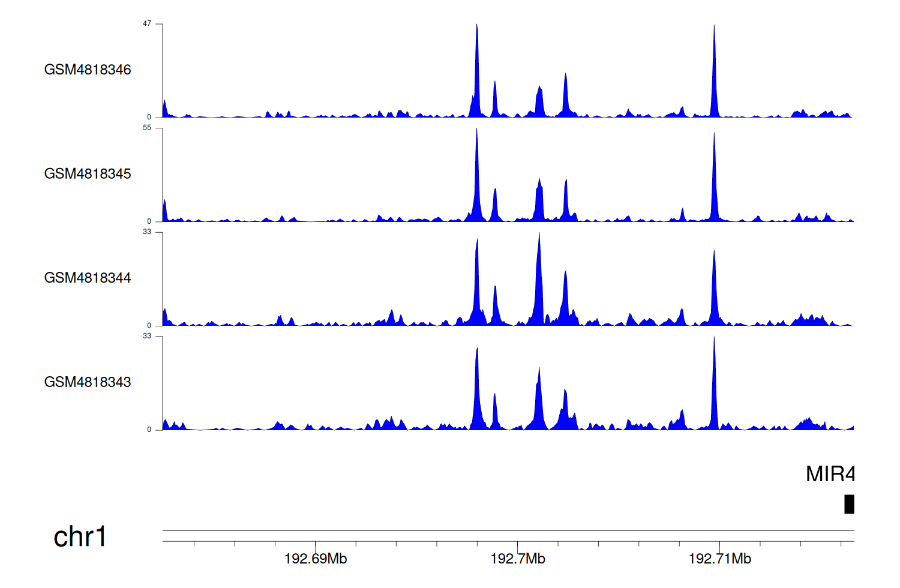
Task: Select the GSM4818343 track name
Action: coord(88,382)
